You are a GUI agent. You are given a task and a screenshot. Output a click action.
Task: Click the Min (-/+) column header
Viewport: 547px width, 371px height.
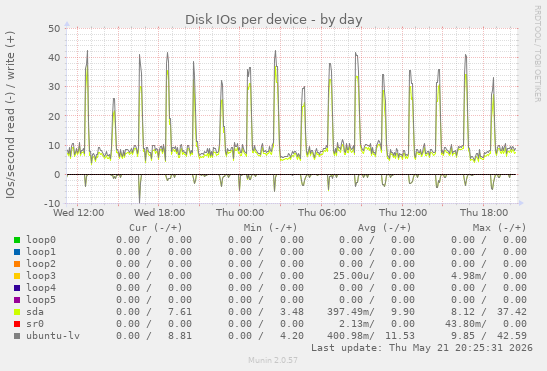(x=270, y=228)
